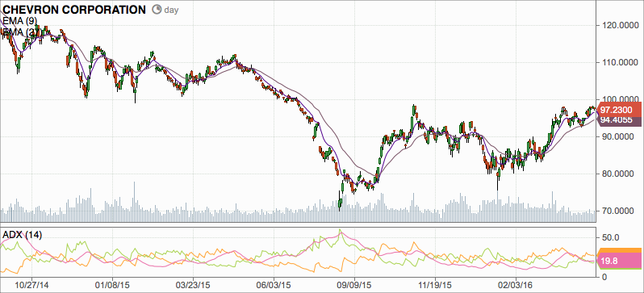Click the 90.0000 price axis label

coord(618,137)
